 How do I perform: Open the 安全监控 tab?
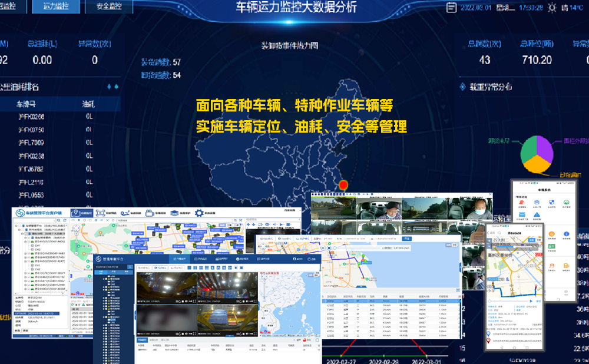(108, 6)
